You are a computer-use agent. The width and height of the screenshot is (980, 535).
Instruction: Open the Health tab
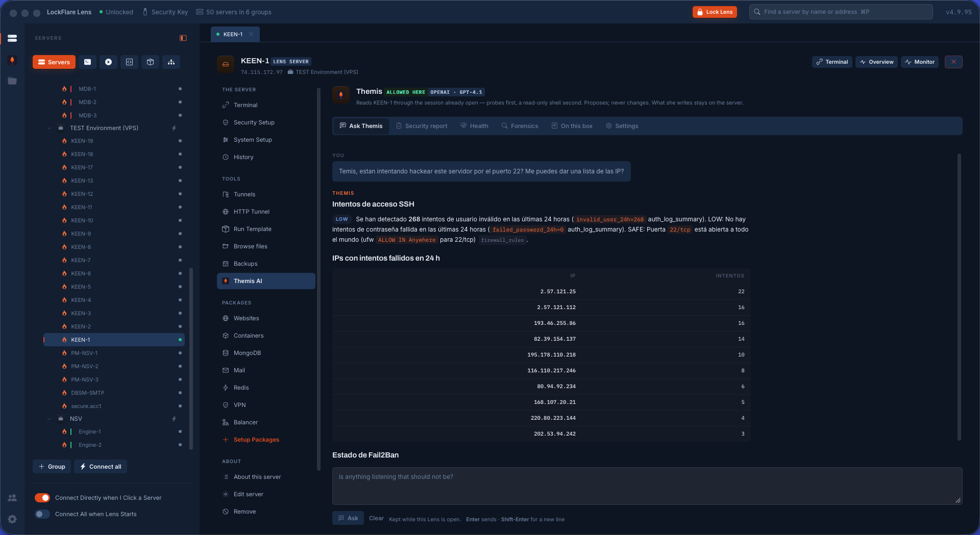(x=474, y=126)
